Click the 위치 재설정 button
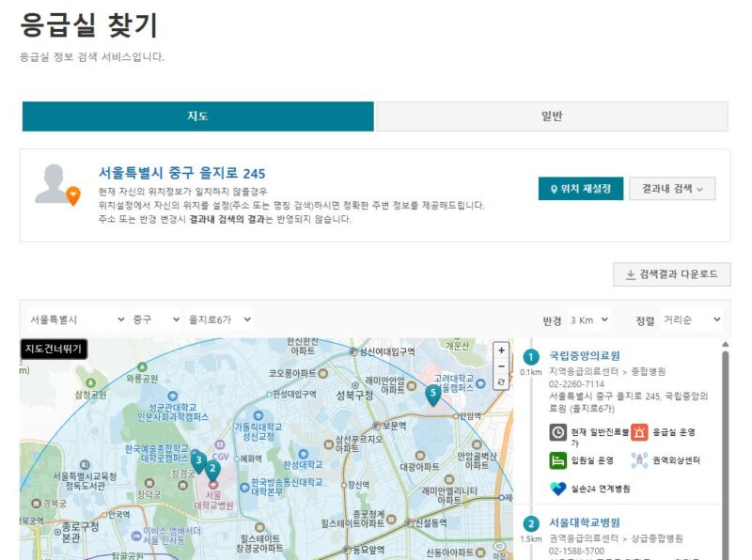Viewport: 752px width, 560px height. [x=581, y=189]
